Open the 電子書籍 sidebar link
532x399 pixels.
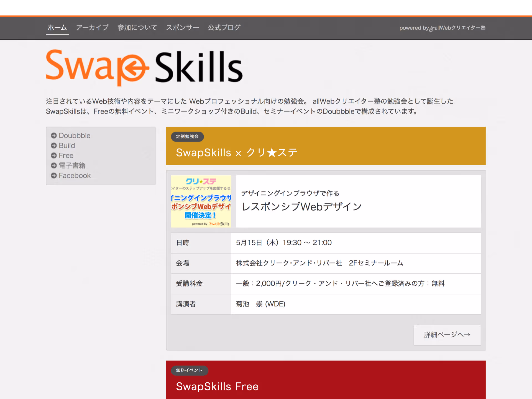[72, 165]
